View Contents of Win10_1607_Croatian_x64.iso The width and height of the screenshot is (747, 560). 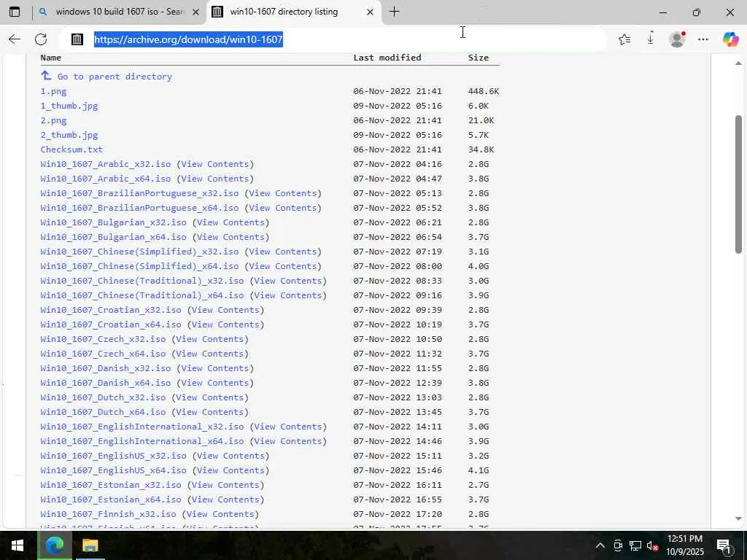[x=225, y=324]
